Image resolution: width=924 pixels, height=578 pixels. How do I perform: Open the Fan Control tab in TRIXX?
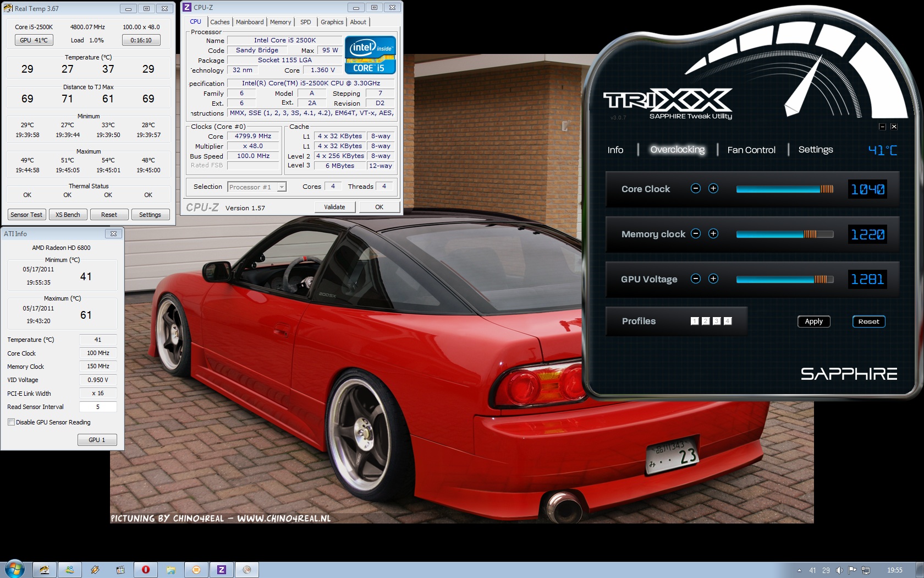[x=751, y=150]
